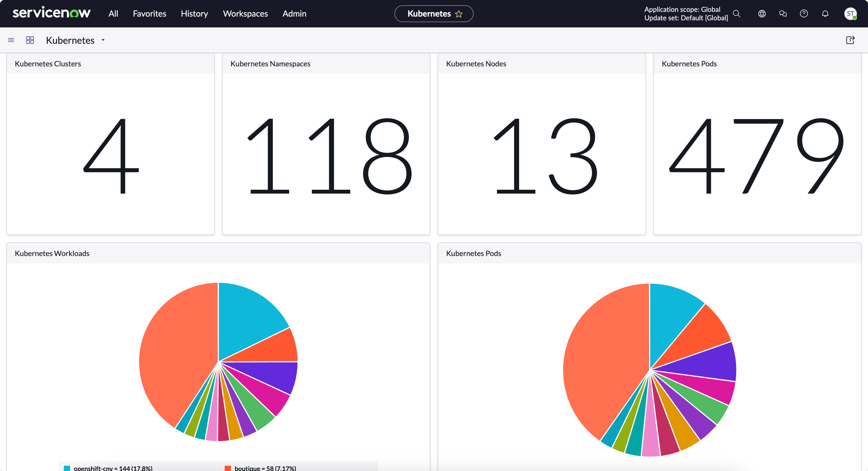868x471 pixels.
Task: Click the globe scope selector icon
Action: (762, 13)
